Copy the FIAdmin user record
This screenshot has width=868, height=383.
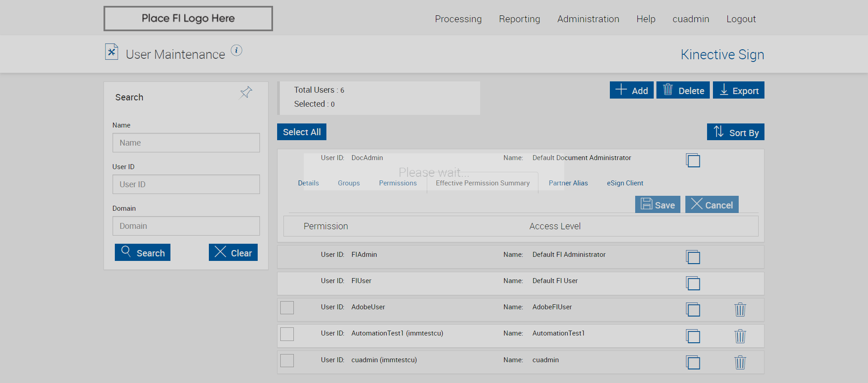click(x=693, y=257)
